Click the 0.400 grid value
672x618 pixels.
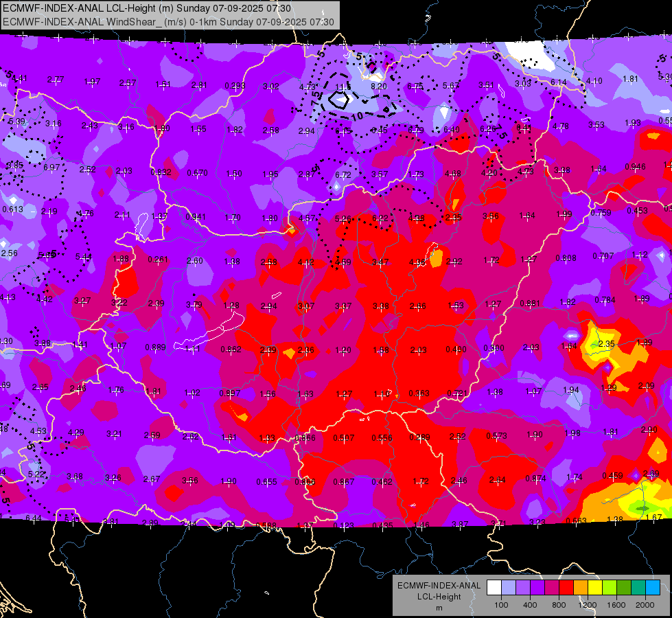[x=456, y=350]
